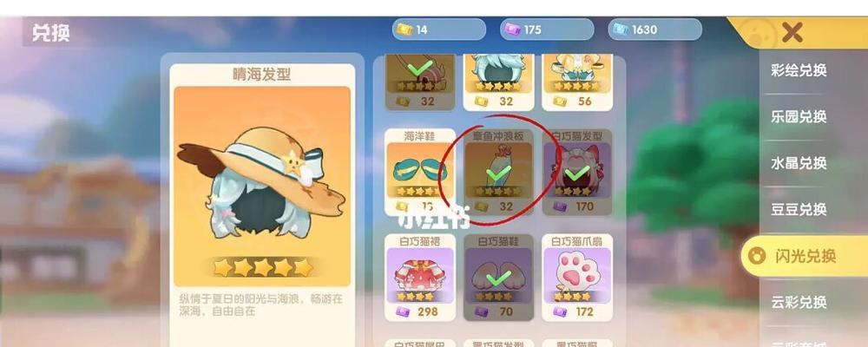Select the 水晶兑换 tab
Image resolution: width=868 pixels, height=347 pixels.
pos(799,163)
